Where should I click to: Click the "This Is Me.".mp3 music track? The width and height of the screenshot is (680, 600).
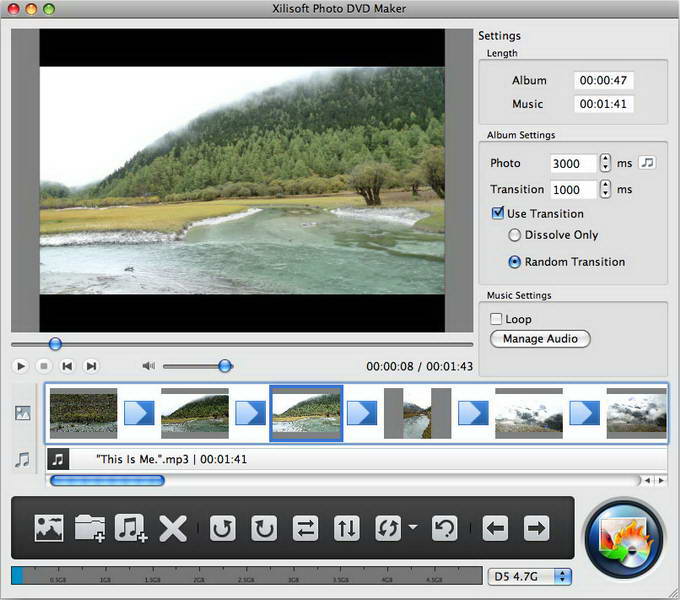tap(171, 460)
